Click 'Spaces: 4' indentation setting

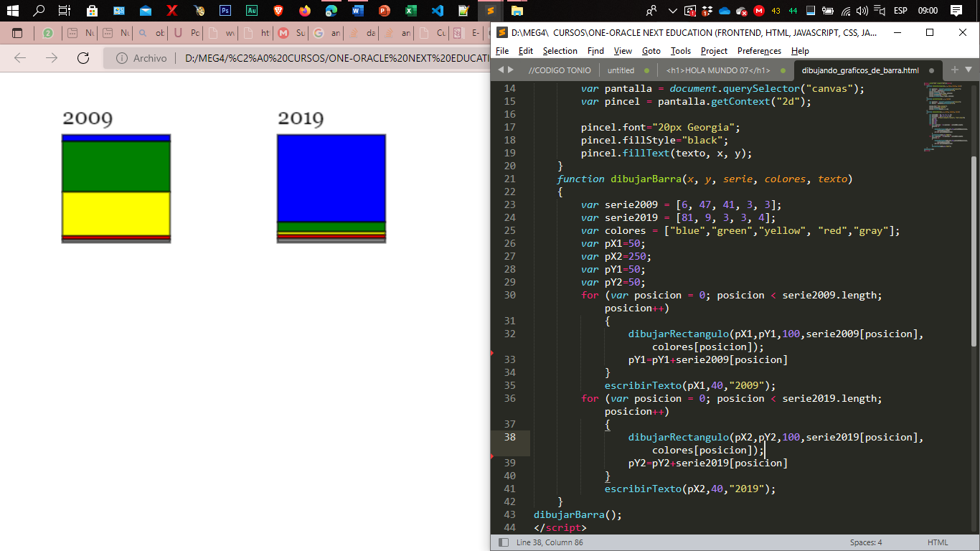coord(866,542)
